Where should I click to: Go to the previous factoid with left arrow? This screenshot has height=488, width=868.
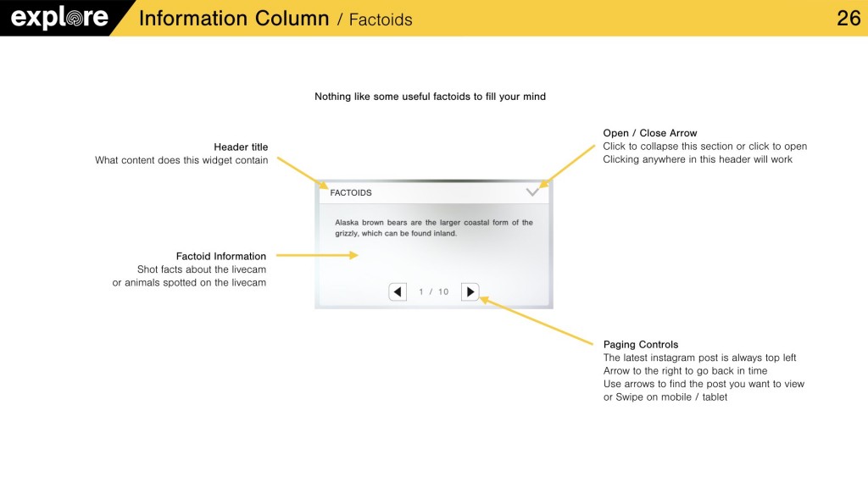point(398,292)
